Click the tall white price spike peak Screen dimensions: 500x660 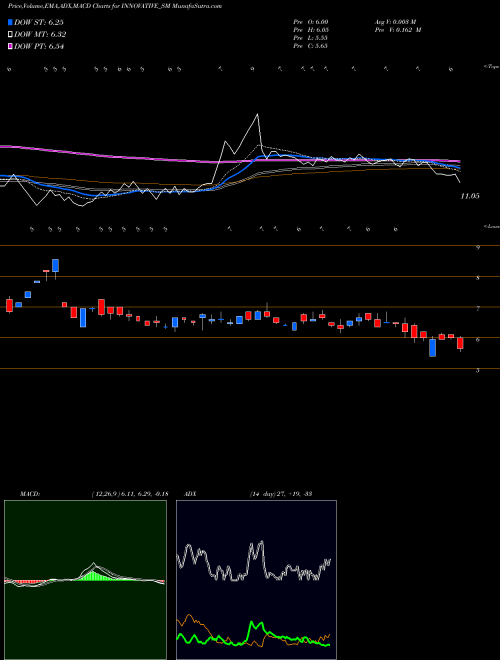point(257,114)
